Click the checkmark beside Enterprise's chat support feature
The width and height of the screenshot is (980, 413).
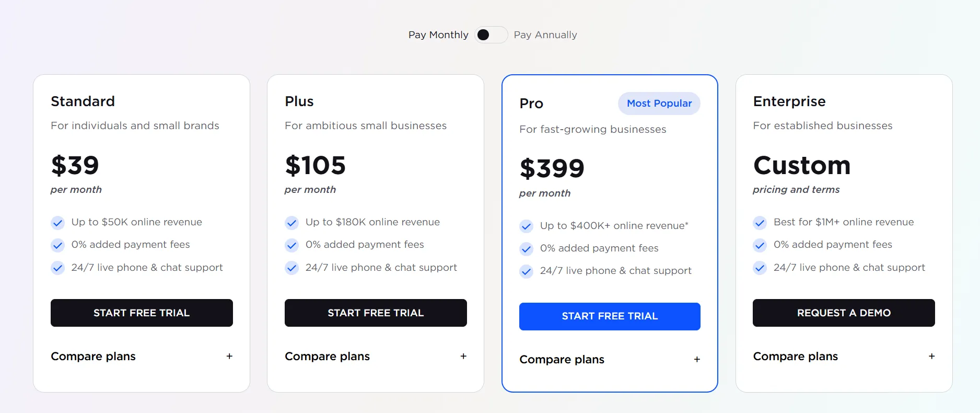tap(760, 268)
